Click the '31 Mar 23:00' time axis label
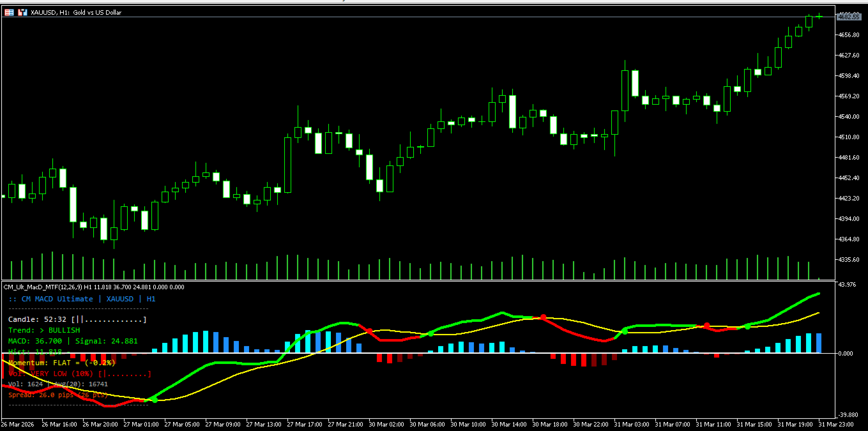 (x=836, y=425)
